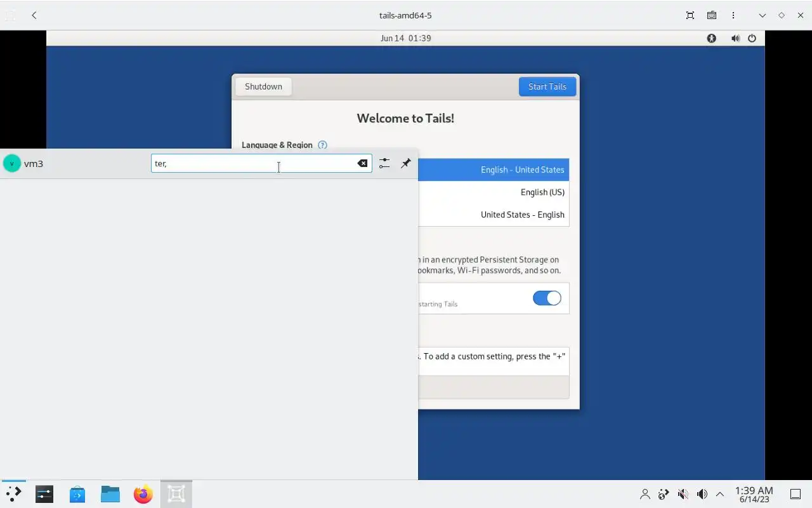Expand the hidden system tray icons
812x508 pixels.
[x=720, y=494]
